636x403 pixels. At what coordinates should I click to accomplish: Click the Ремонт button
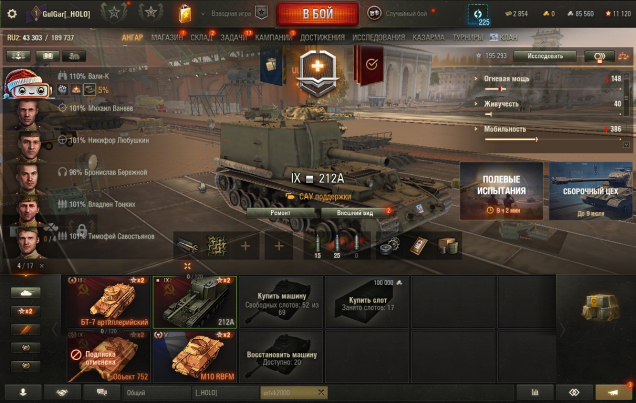tap(281, 213)
